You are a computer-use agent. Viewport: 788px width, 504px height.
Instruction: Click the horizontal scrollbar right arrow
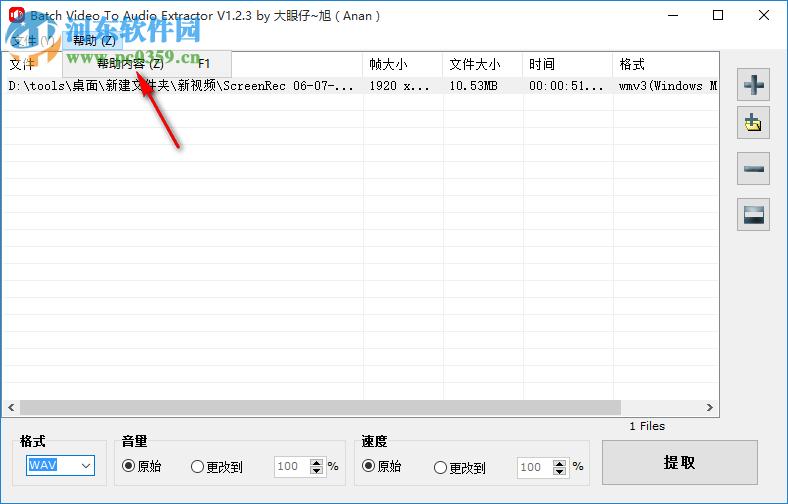pyautogui.click(x=710, y=408)
